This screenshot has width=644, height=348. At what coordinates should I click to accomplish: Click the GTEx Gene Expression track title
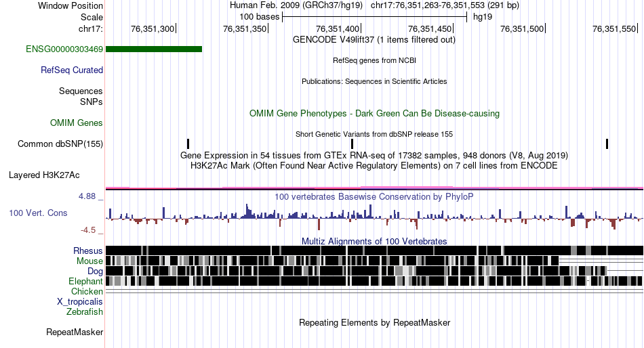[374, 156]
